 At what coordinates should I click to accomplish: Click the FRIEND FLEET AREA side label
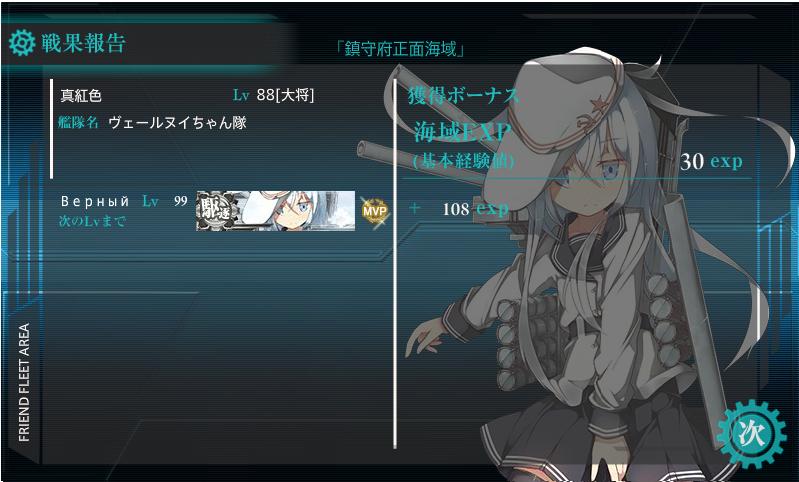click(x=24, y=382)
